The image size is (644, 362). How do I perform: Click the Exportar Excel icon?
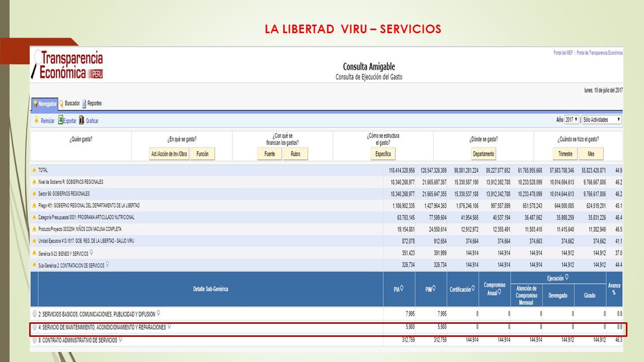(x=60, y=121)
